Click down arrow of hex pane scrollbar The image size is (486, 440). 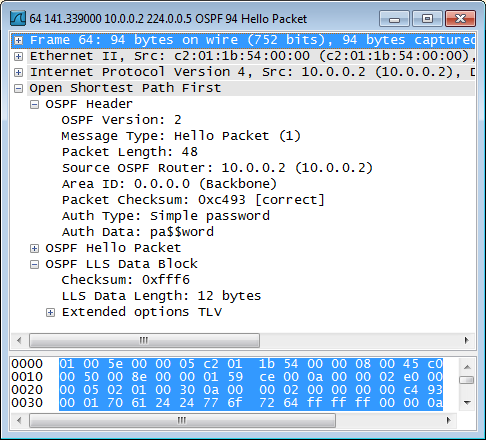[467, 402]
